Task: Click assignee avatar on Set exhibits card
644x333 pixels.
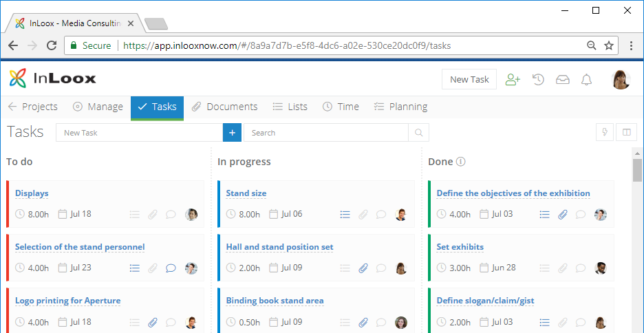Action: [x=601, y=268]
